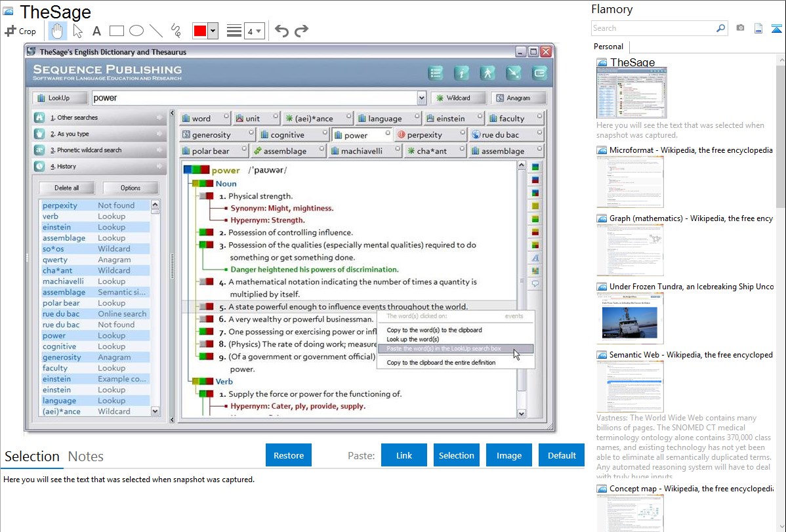Select the arrow pointer tool
The width and height of the screenshot is (786, 532).
(x=77, y=31)
